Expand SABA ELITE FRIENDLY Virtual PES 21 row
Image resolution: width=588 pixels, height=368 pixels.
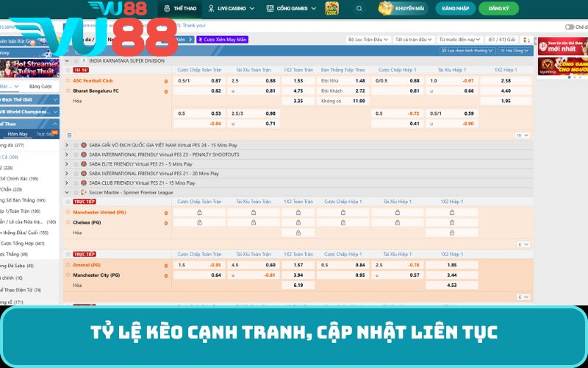pos(67,164)
